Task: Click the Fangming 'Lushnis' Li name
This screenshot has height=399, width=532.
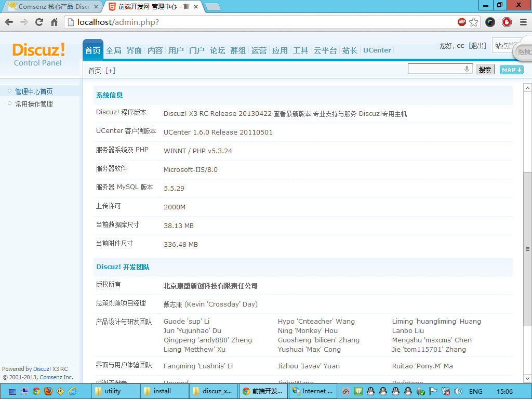Action: [198, 366]
